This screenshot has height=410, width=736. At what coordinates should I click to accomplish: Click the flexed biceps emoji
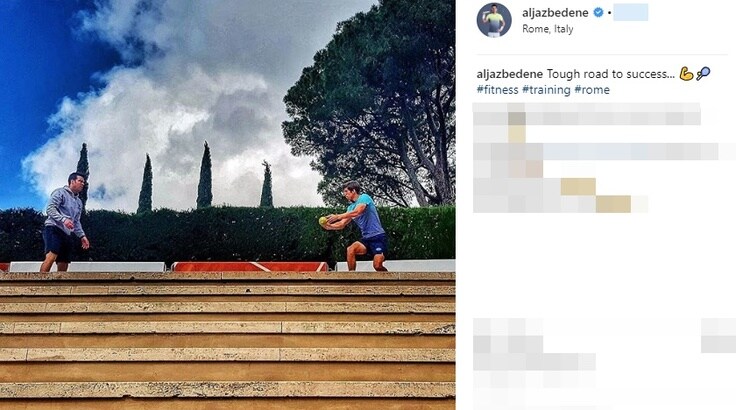tap(686, 74)
